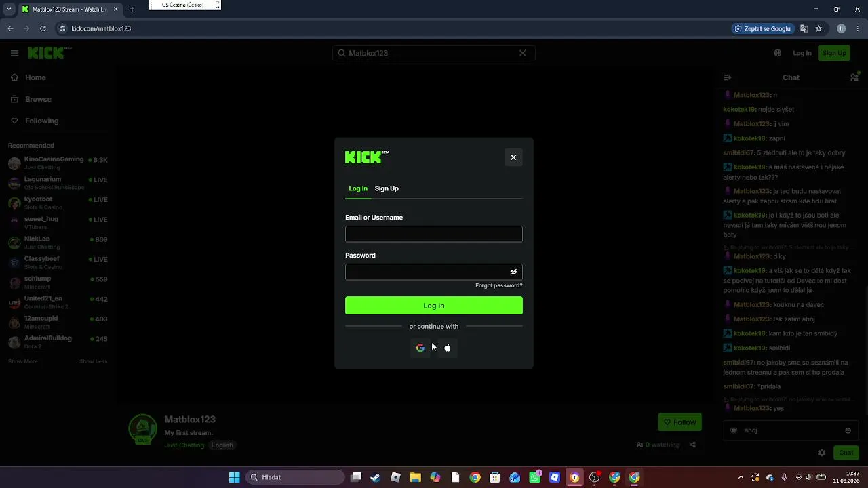Viewport: 868px width, 488px height.
Task: Open the tab search dropdown arrow
Action: pos(9,9)
